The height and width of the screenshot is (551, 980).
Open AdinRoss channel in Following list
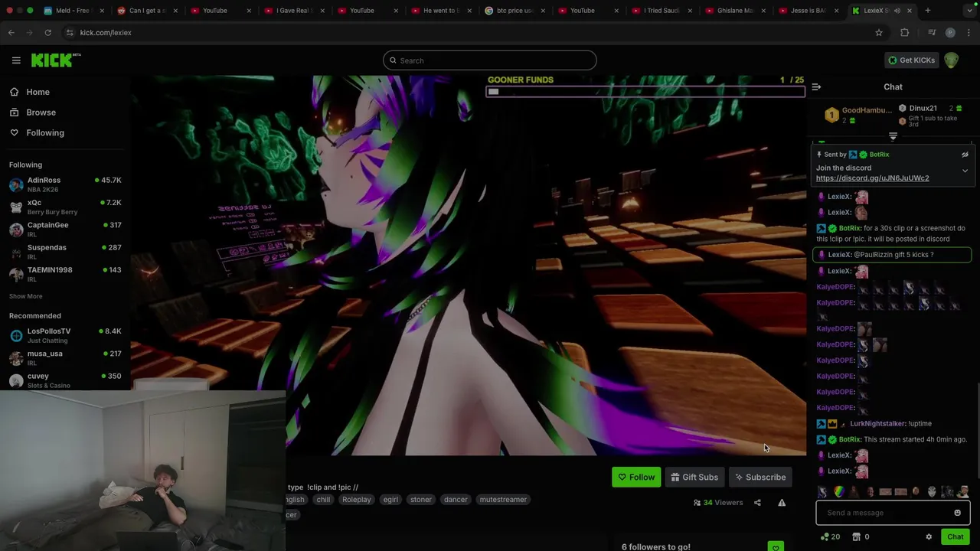65,184
